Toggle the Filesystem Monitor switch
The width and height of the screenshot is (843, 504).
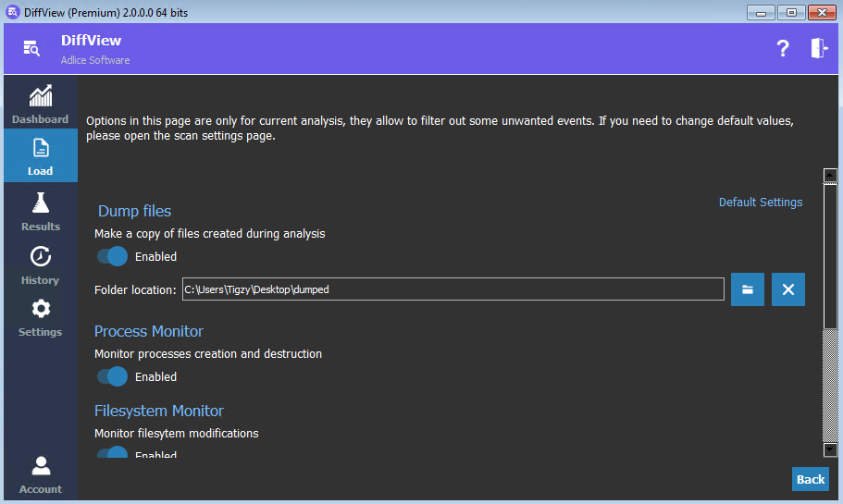tap(112, 453)
